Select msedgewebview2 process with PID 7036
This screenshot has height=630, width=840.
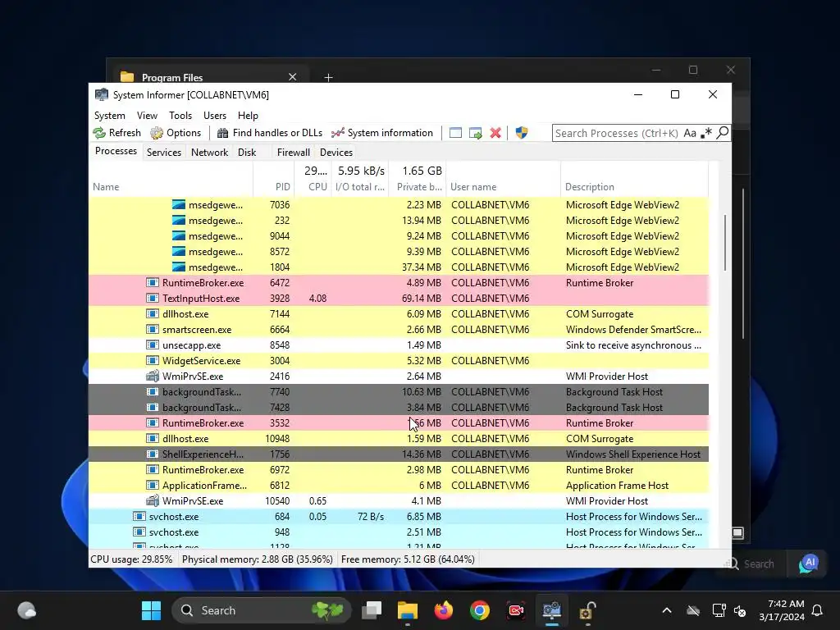pos(399,205)
